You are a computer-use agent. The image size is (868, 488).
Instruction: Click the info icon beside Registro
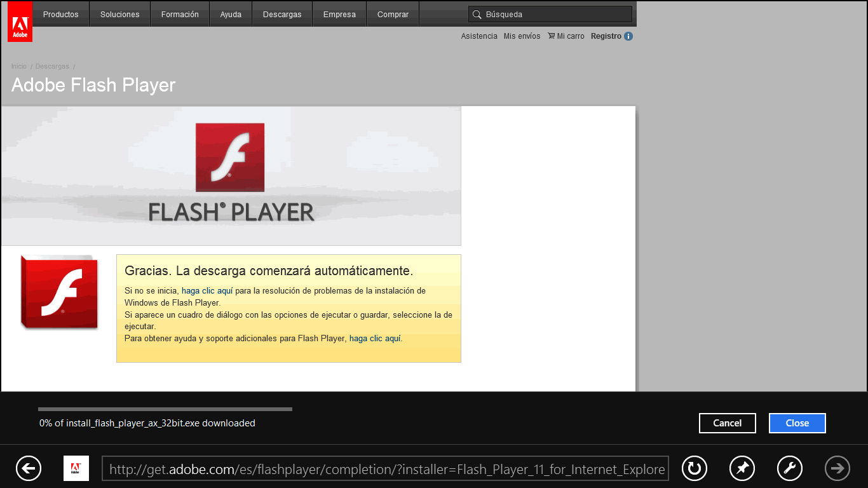coord(628,36)
